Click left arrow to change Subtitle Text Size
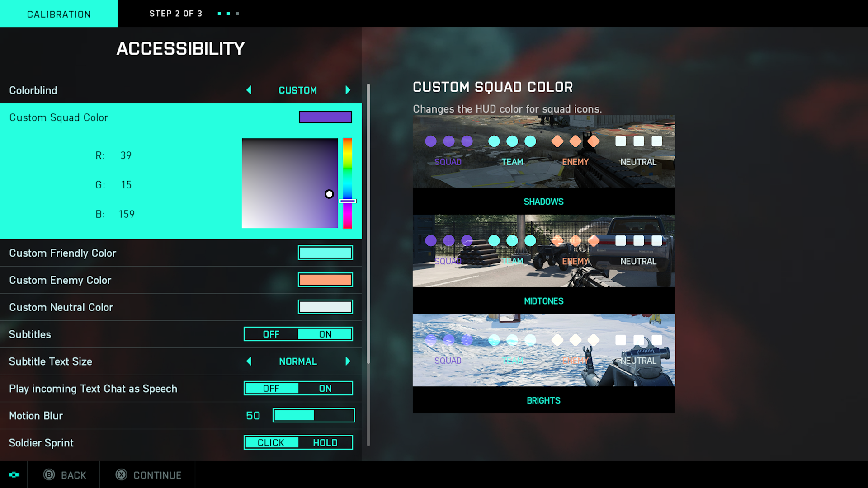 click(249, 361)
